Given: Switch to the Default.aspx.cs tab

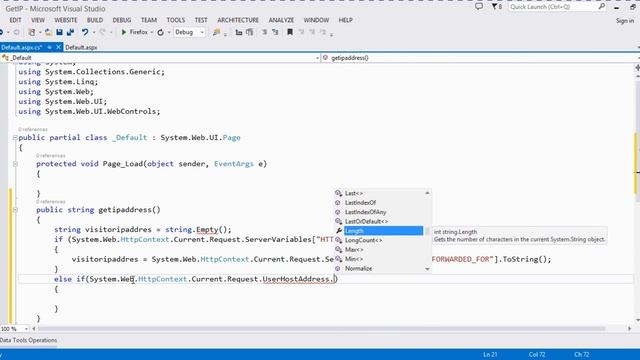Looking at the screenshot, I should pos(22,47).
